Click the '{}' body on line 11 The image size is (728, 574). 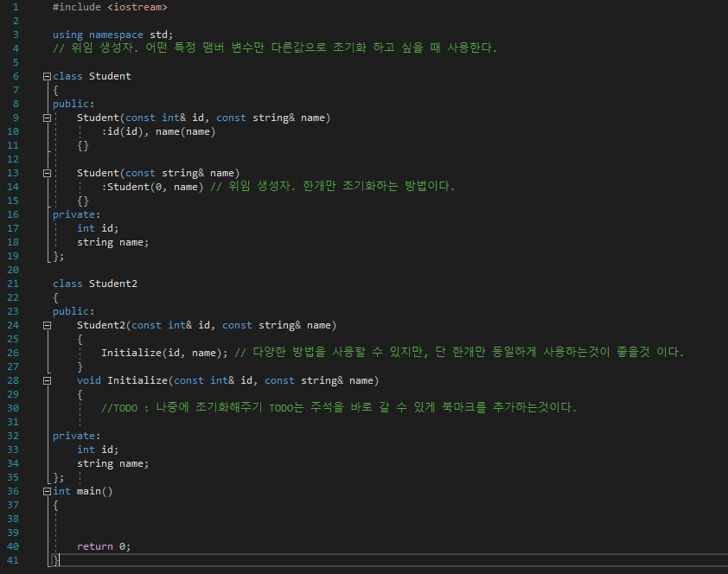click(x=83, y=146)
